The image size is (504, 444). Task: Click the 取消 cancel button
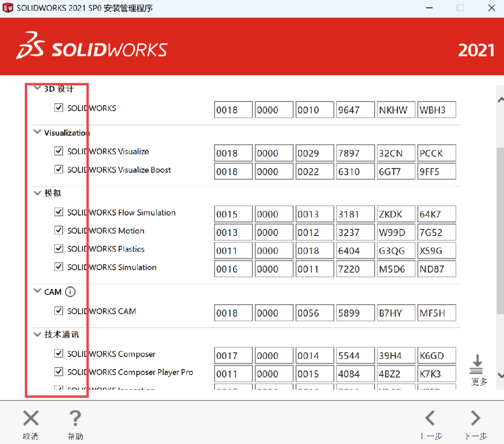(30, 424)
